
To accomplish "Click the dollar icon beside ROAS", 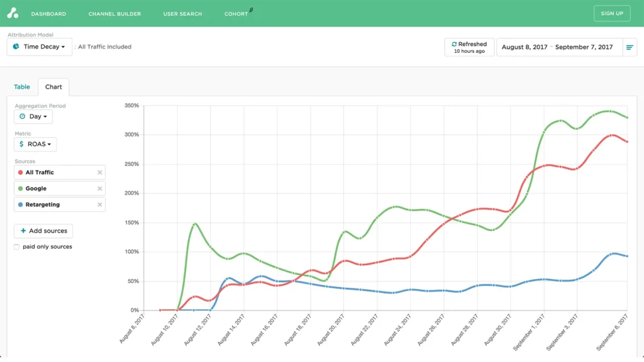I will (x=21, y=144).
